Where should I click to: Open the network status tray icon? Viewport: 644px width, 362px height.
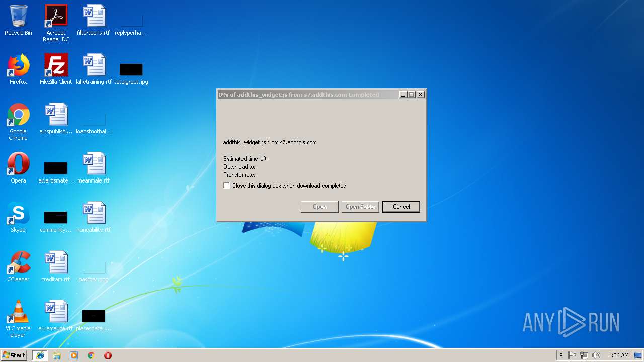[x=584, y=355]
